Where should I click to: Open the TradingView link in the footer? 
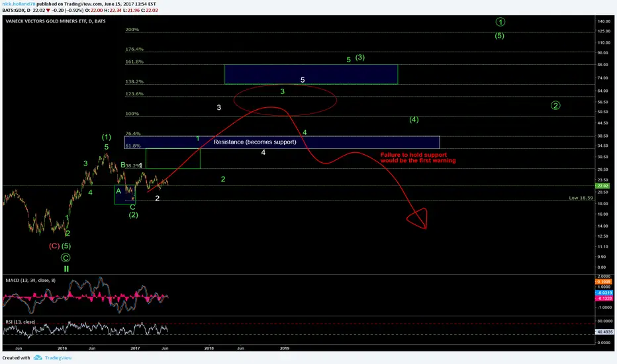point(58,357)
